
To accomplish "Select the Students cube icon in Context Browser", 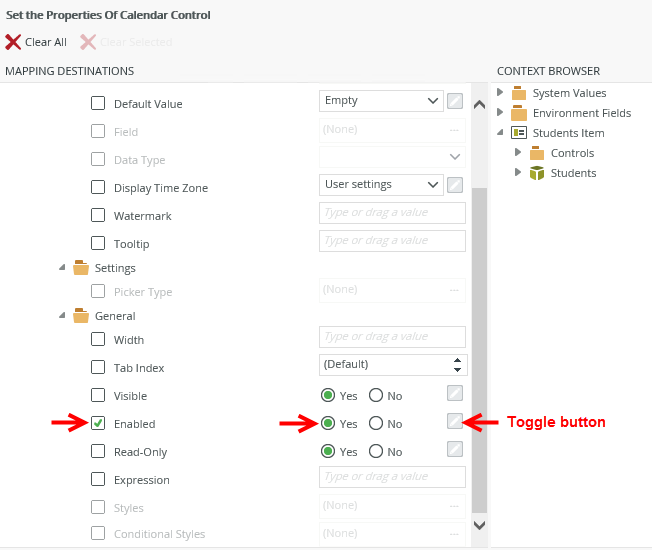I will tap(537, 173).
